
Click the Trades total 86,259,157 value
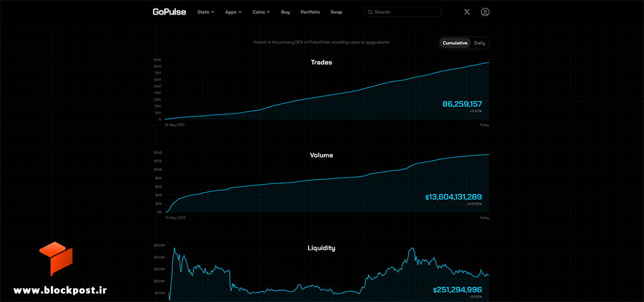pyautogui.click(x=462, y=104)
